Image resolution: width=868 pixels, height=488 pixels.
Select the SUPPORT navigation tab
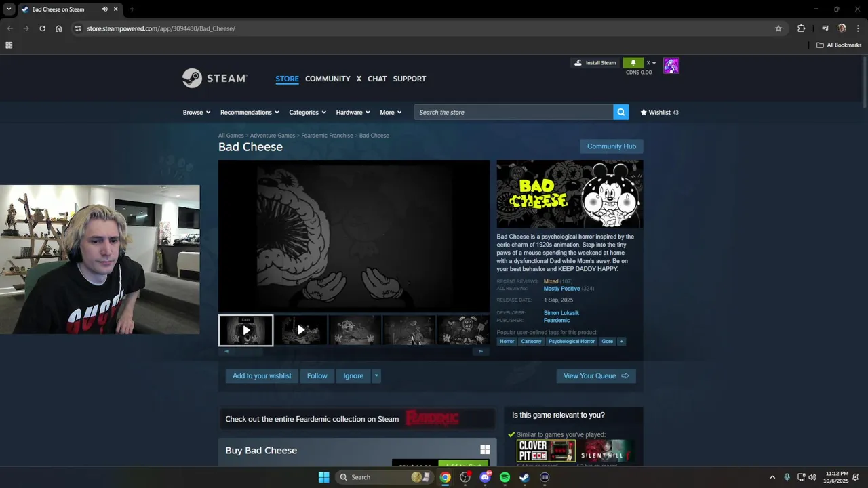point(410,79)
